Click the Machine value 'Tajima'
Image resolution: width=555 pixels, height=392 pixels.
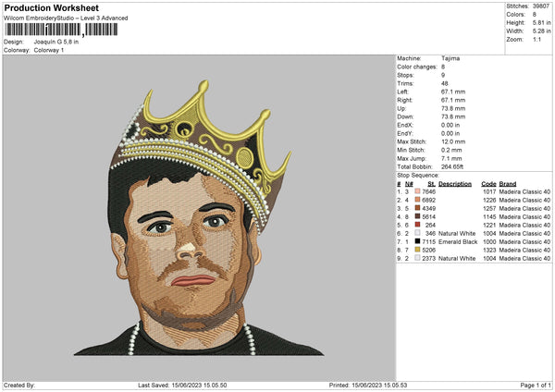click(x=450, y=58)
